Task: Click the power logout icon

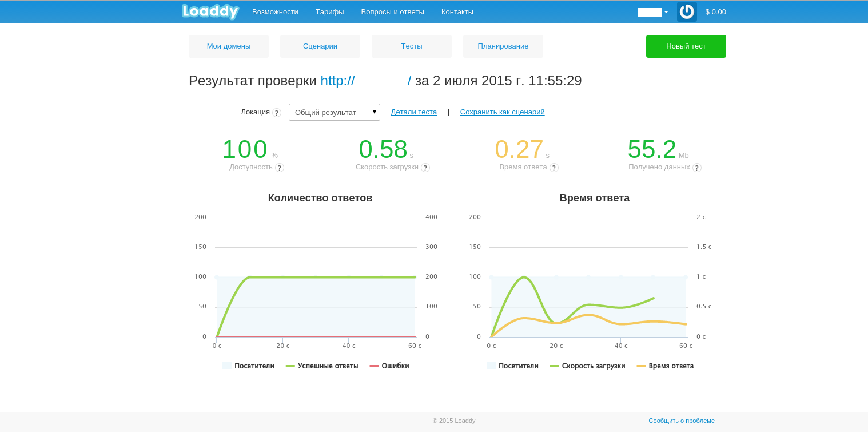Action: (x=686, y=11)
